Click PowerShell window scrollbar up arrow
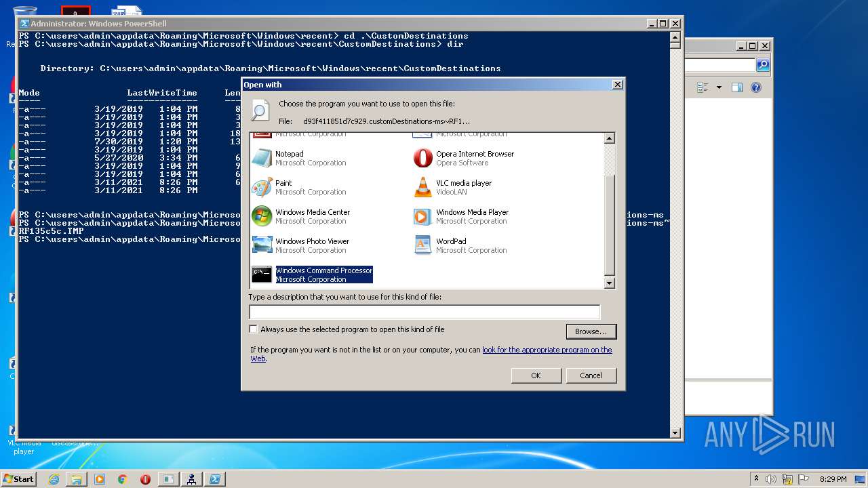 tap(675, 37)
